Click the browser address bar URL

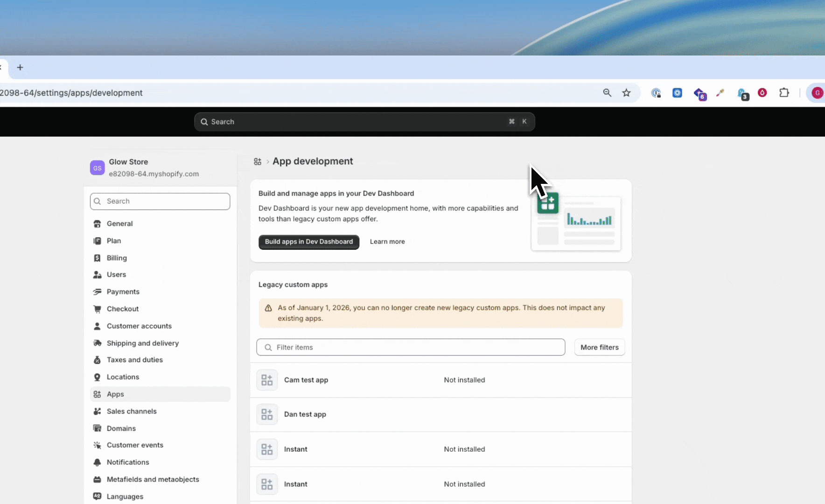[71, 93]
